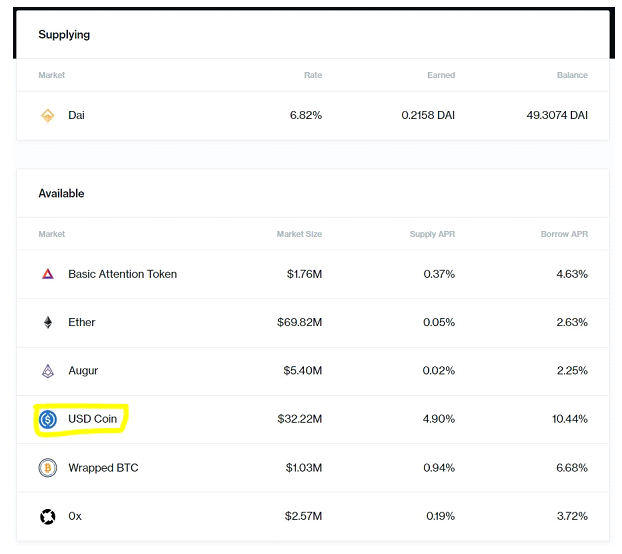Choose the Augur market name
Viewport: 622px width, 554px height.
[83, 371]
